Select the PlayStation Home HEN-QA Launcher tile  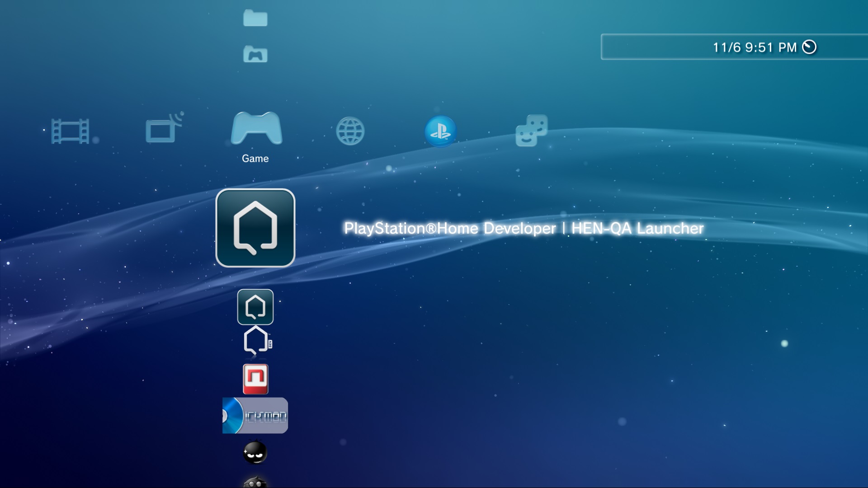(255, 307)
